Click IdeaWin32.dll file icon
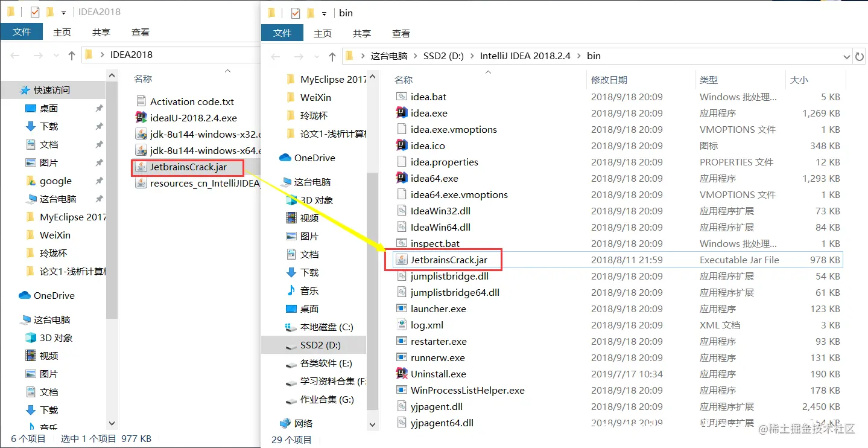This screenshot has height=448, width=868. point(402,211)
